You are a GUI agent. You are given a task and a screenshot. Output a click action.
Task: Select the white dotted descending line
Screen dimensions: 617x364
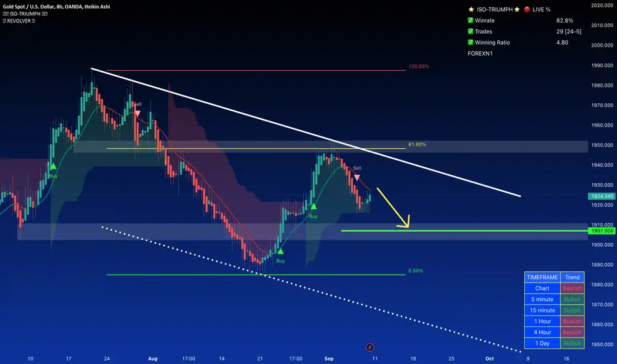coord(311,289)
